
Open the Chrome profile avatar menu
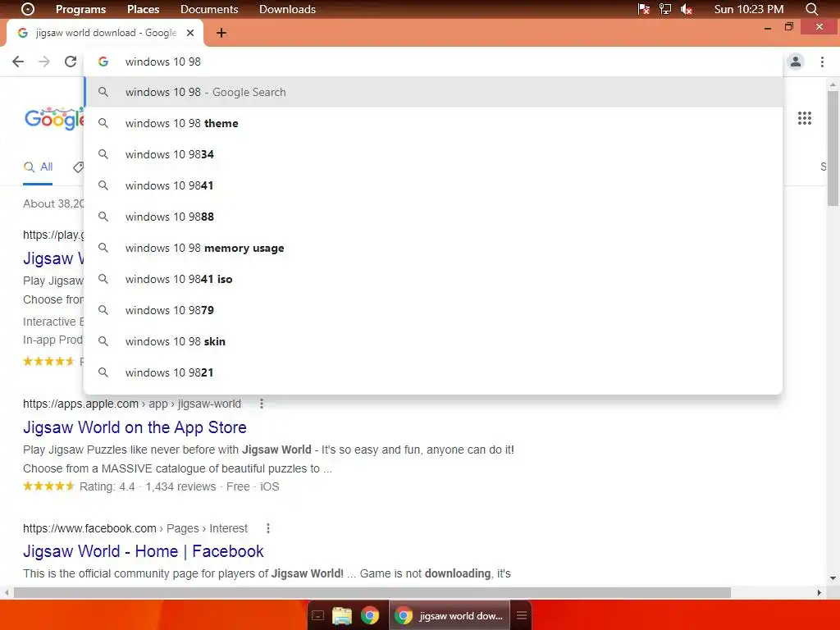pos(796,62)
